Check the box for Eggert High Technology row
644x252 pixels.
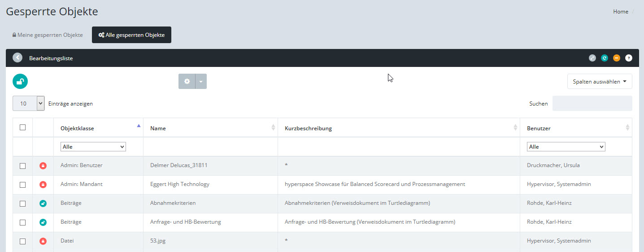23,185
